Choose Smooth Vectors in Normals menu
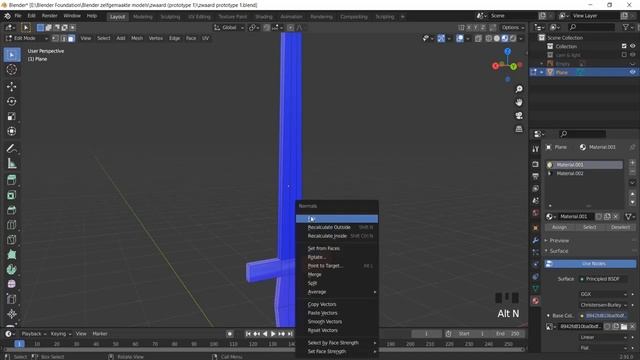640x360 pixels. (337, 322)
